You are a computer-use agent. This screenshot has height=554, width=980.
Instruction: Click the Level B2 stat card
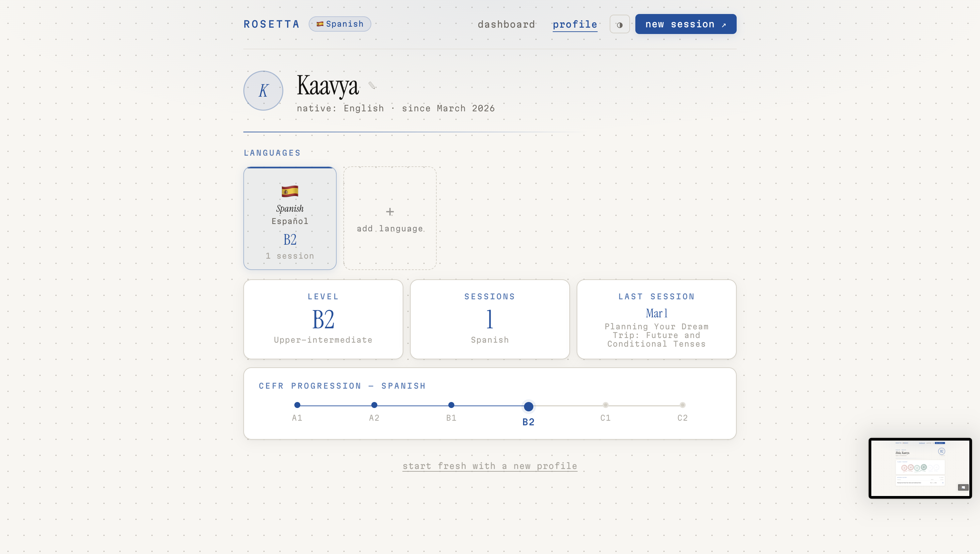pyautogui.click(x=323, y=320)
